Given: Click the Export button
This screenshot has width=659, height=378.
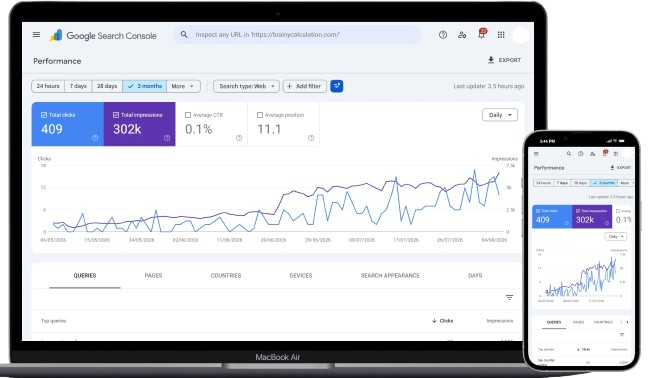Looking at the screenshot, I should click(504, 60).
